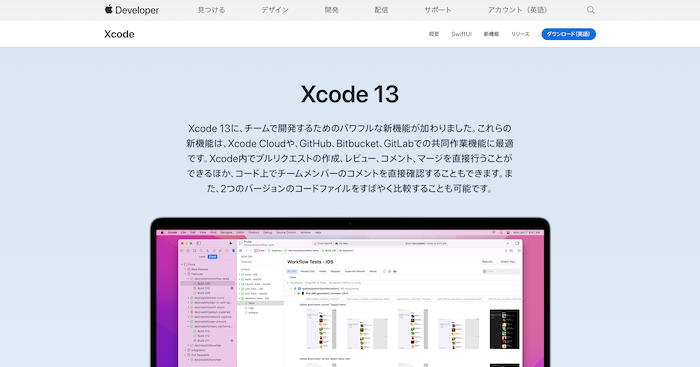
Task: Expand the Integration group disclosure triangle
Action: [185, 350]
